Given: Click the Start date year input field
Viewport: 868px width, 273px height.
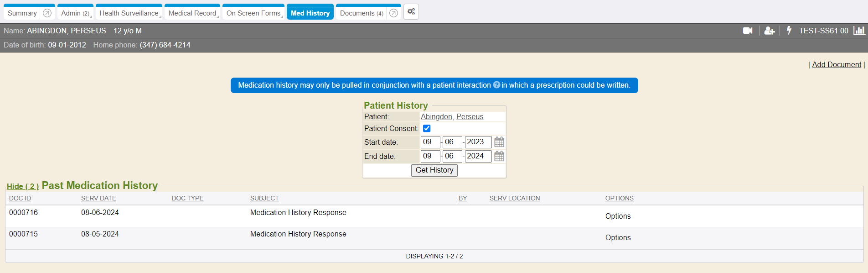Looking at the screenshot, I should tap(477, 142).
